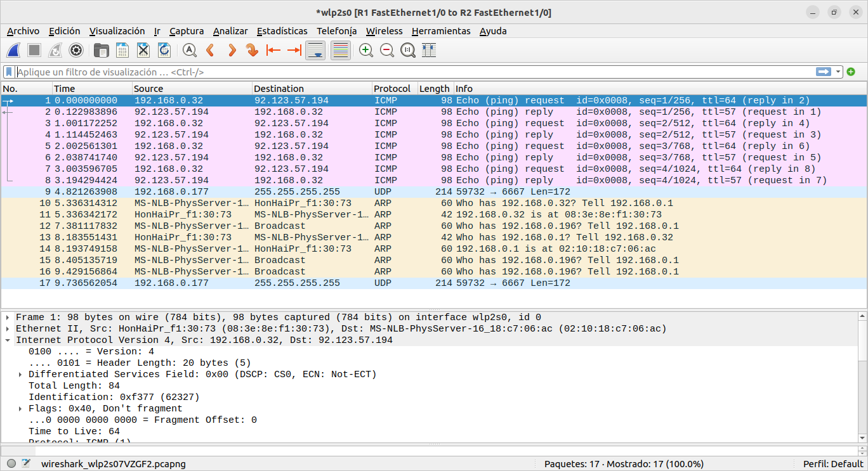868x471 pixels.
Task: Click the Identification: 0xf377 field
Action: click(114, 397)
